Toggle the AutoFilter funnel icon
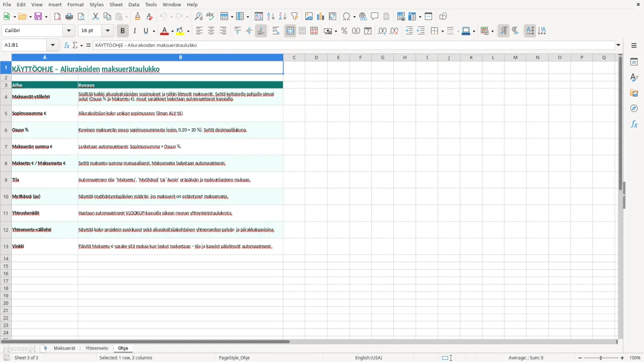This screenshot has height=362, width=644. 294,17
